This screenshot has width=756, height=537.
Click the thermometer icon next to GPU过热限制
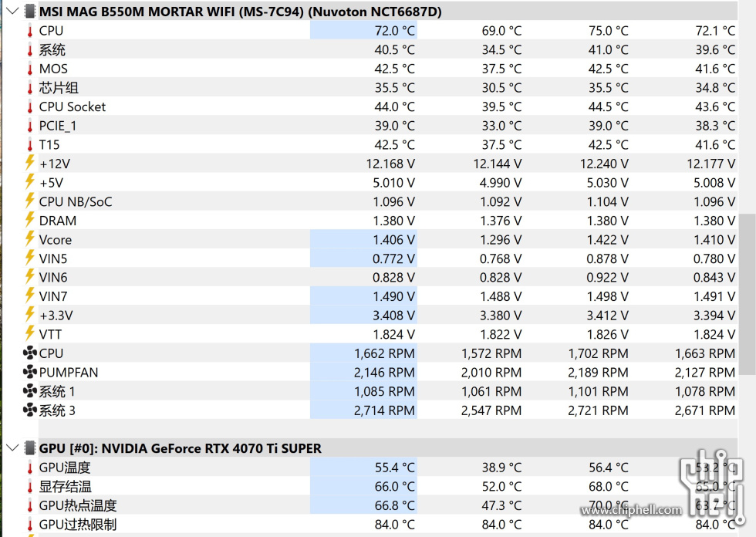pyautogui.click(x=30, y=525)
